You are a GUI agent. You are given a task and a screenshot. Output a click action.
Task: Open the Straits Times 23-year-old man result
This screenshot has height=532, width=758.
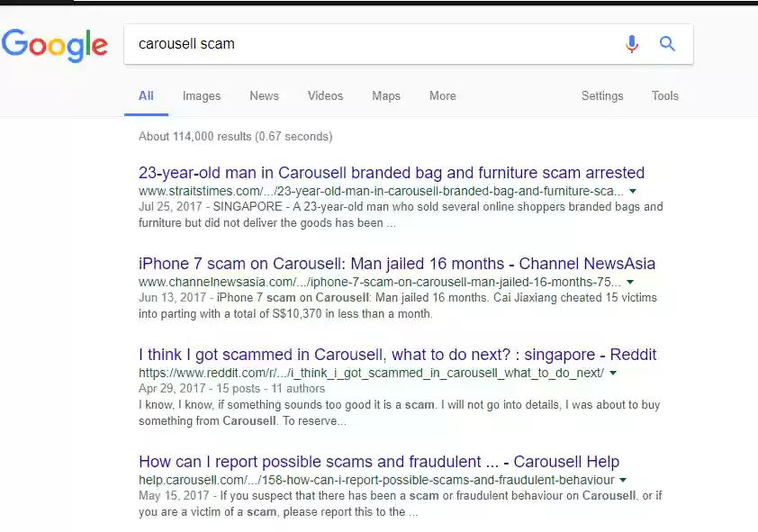click(392, 173)
